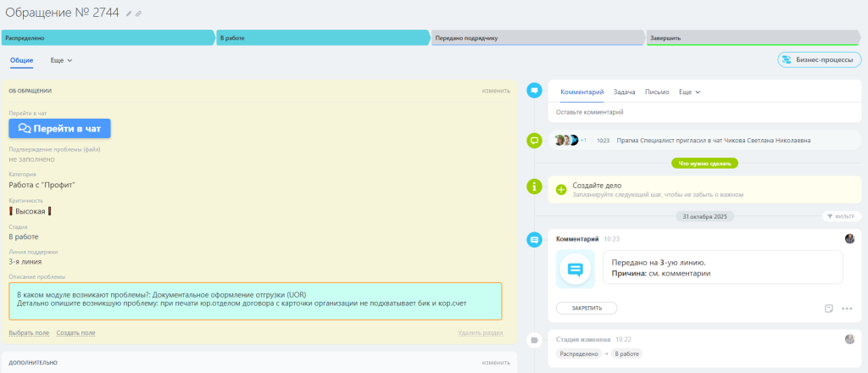Copy the link via the chain icon
The image size is (868, 373).
[138, 14]
